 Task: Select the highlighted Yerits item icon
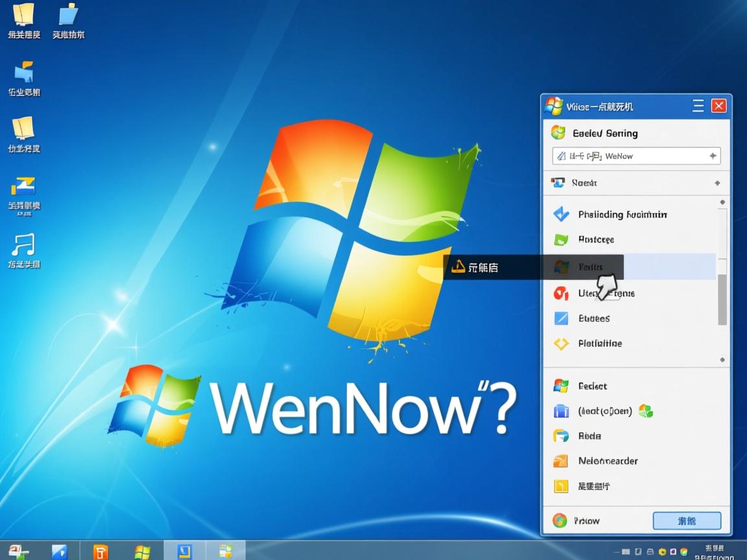click(563, 267)
